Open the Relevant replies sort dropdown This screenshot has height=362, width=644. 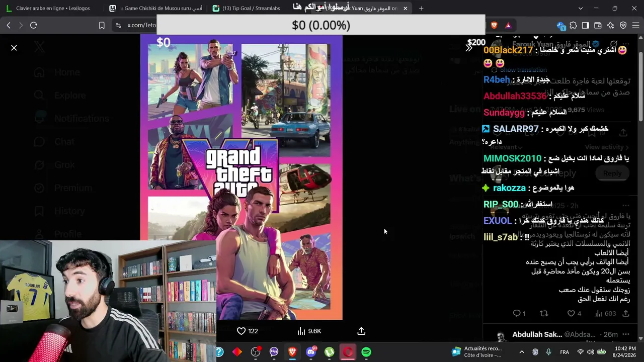[x=507, y=147]
